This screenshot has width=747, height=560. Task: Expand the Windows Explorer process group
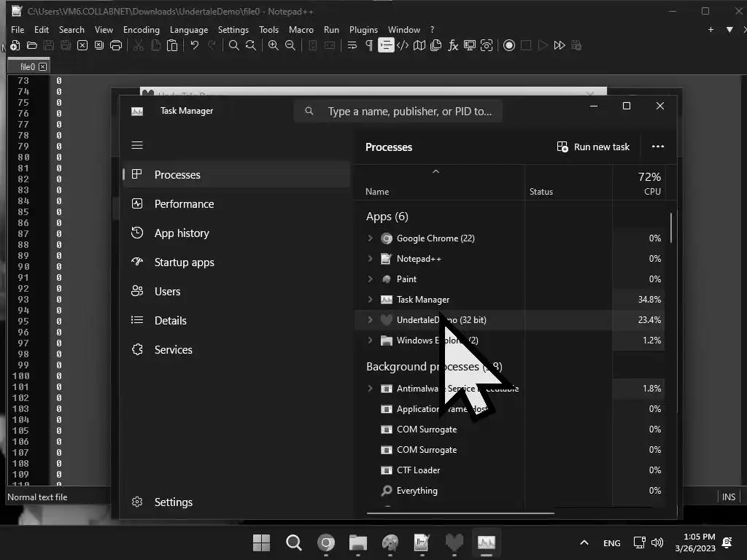pyautogui.click(x=370, y=341)
